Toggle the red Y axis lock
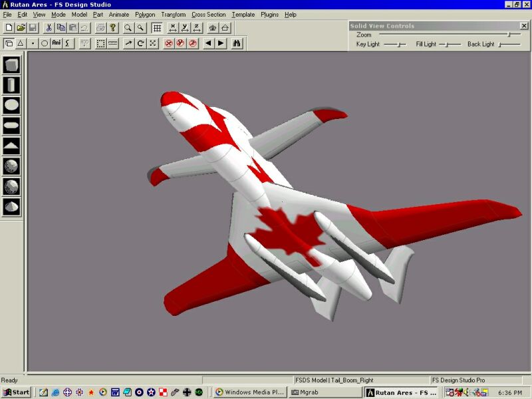This screenshot has height=399, width=532. 180,43
